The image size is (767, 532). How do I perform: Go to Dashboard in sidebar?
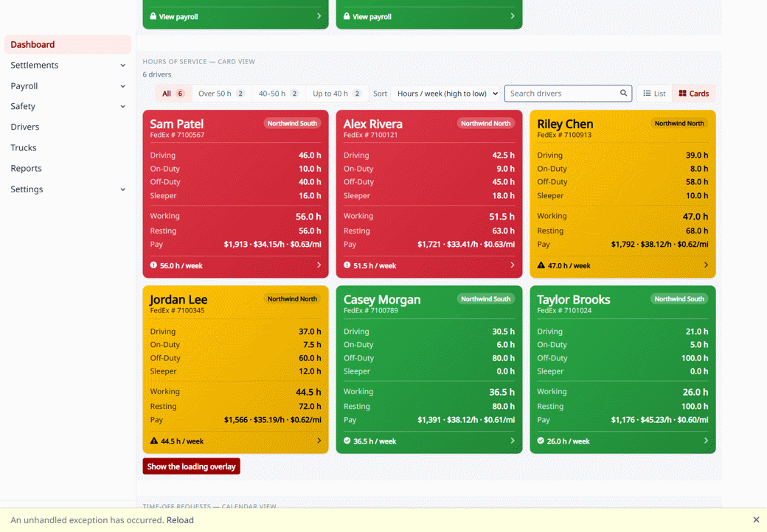68,44
